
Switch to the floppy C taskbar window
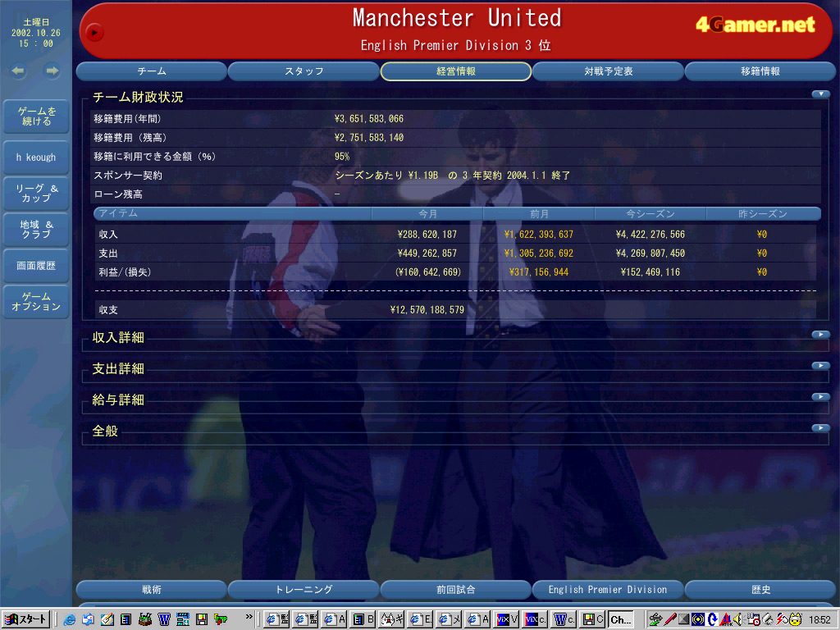pyautogui.click(x=593, y=620)
